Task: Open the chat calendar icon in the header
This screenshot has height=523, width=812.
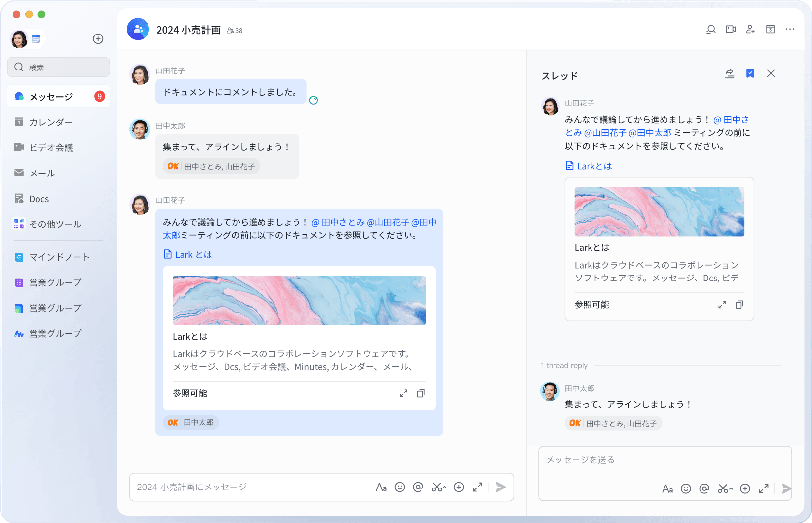Action: click(x=770, y=30)
